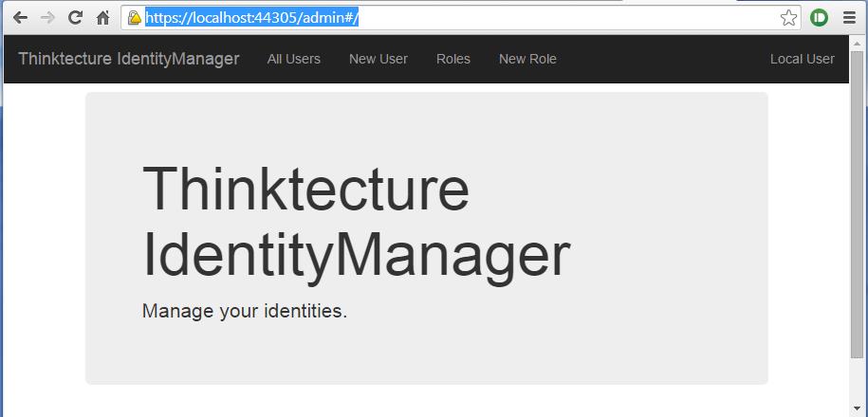The width and height of the screenshot is (868, 417).
Task: Open the Thinktecture IdentityManager brand link
Action: 129,59
